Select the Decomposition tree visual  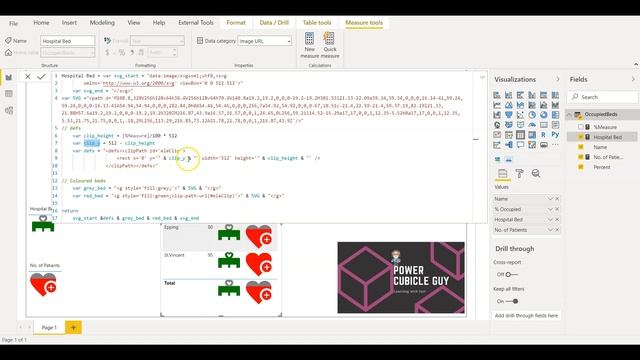tap(509, 144)
